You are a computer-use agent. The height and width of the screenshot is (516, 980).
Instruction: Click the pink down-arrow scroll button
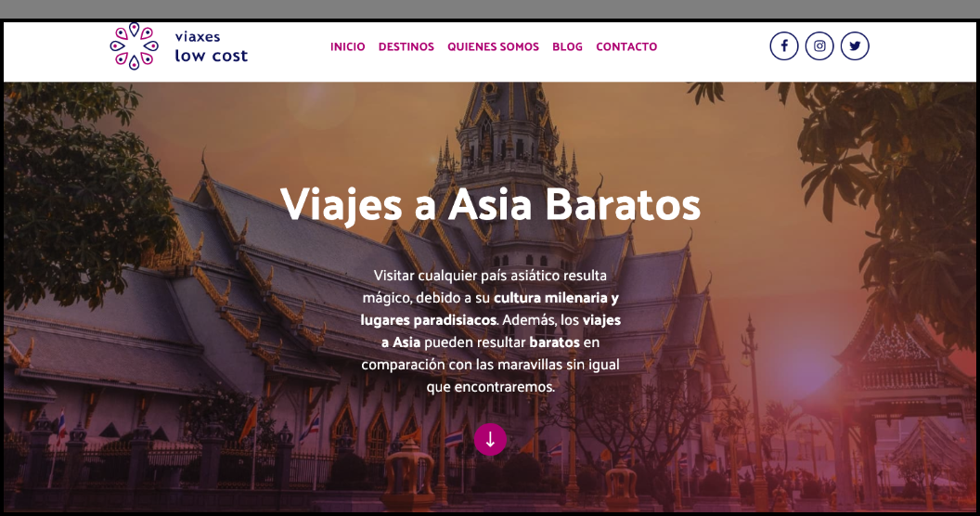pyautogui.click(x=490, y=439)
